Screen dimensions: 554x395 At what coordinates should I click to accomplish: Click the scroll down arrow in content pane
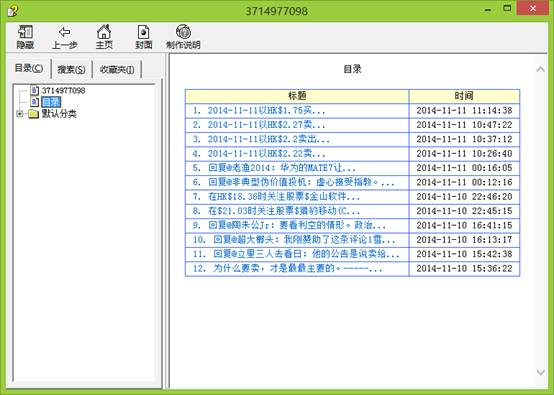click(x=540, y=372)
